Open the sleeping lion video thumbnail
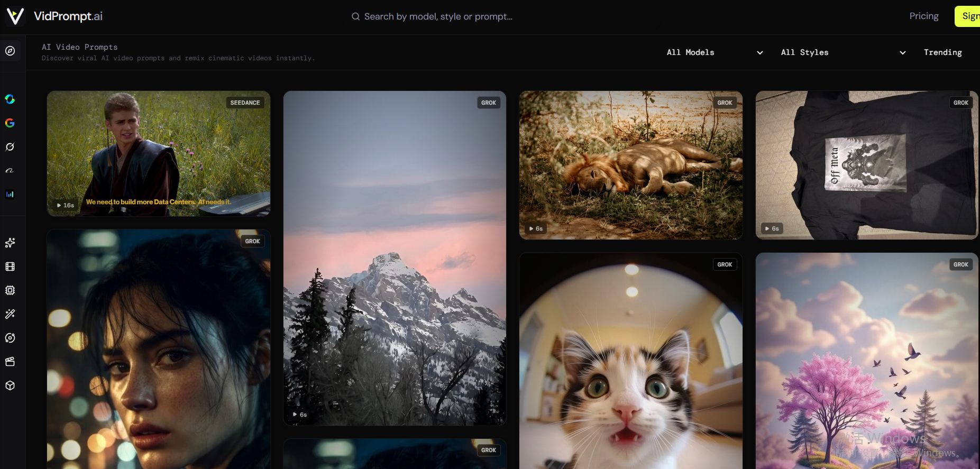This screenshot has width=980, height=469. tap(631, 165)
